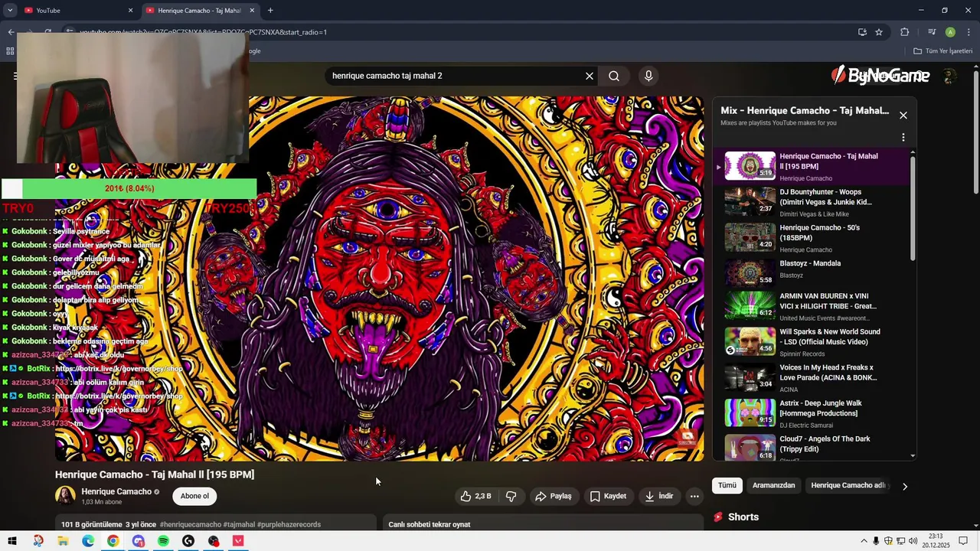Open Henrique Camacho channel avatar
This screenshot has width=980, height=551.
click(65, 496)
